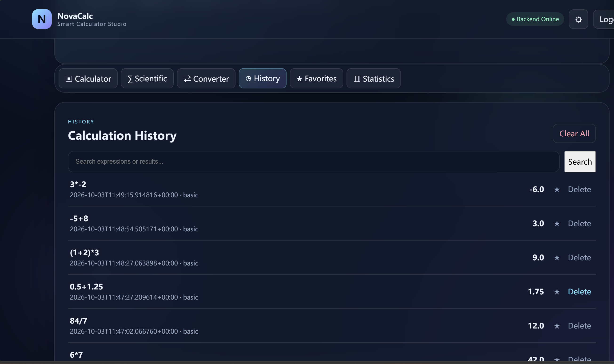Select the 3*-2 expression text
The height and width of the screenshot is (364, 614).
click(78, 184)
